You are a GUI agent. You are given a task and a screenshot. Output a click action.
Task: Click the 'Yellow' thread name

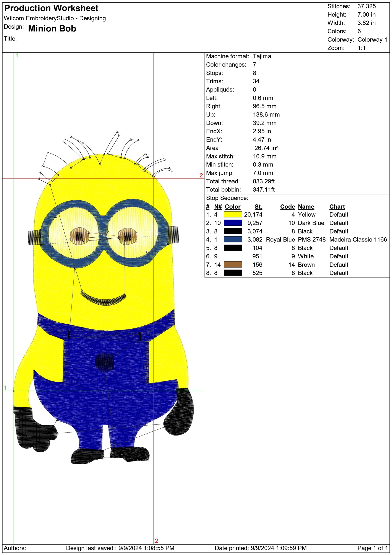click(x=307, y=214)
